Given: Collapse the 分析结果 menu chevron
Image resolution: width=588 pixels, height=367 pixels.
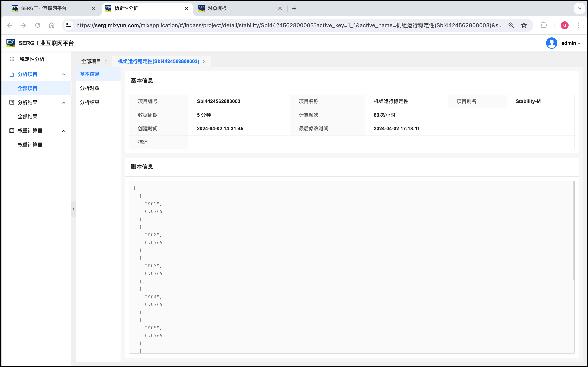Looking at the screenshot, I should click(x=64, y=103).
